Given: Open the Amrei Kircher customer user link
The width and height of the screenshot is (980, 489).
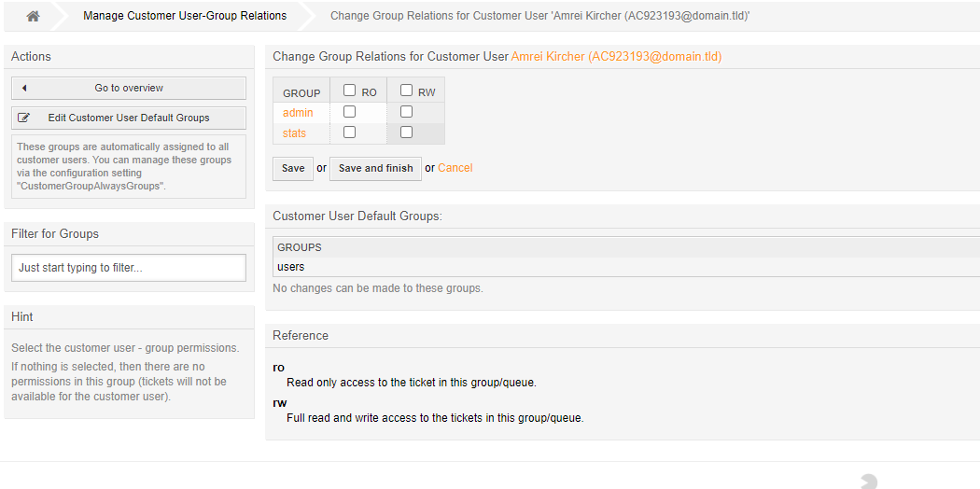Looking at the screenshot, I should coord(616,57).
